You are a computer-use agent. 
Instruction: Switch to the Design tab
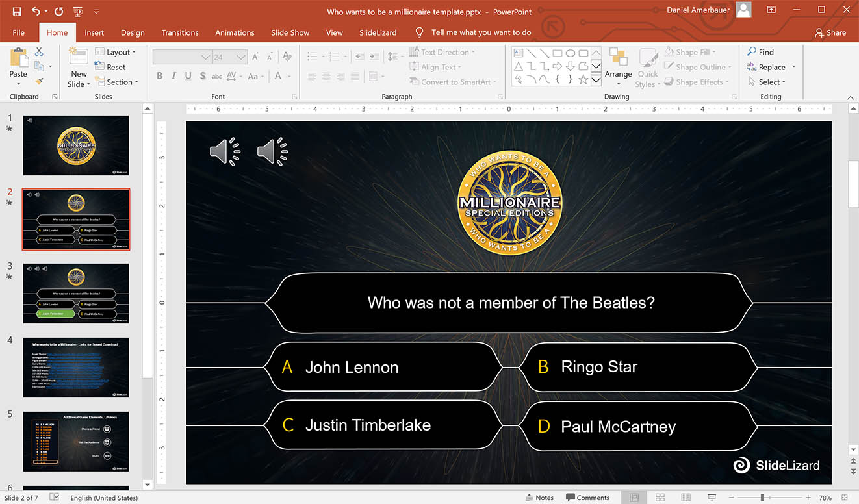(133, 32)
